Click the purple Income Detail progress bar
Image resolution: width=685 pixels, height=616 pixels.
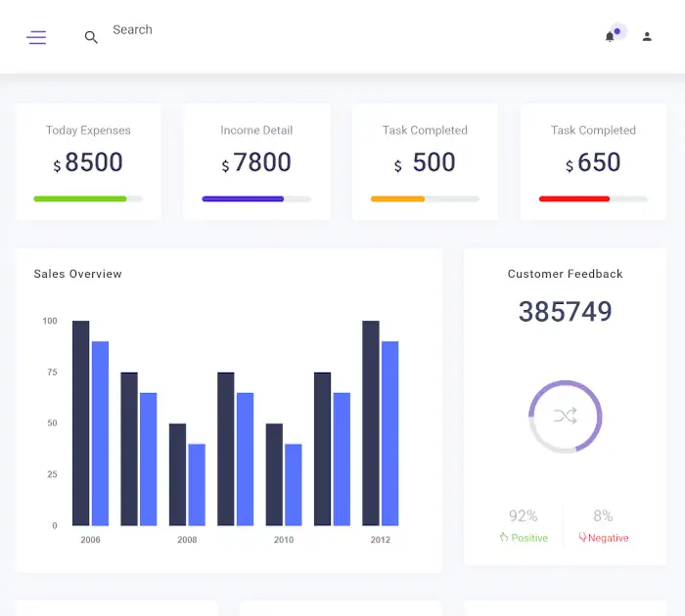pyautogui.click(x=256, y=199)
